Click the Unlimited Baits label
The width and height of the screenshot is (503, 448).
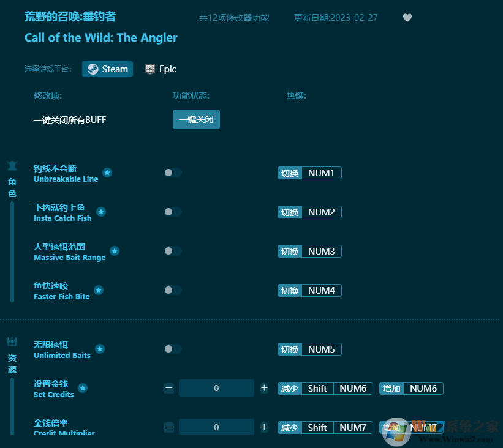tap(62, 356)
